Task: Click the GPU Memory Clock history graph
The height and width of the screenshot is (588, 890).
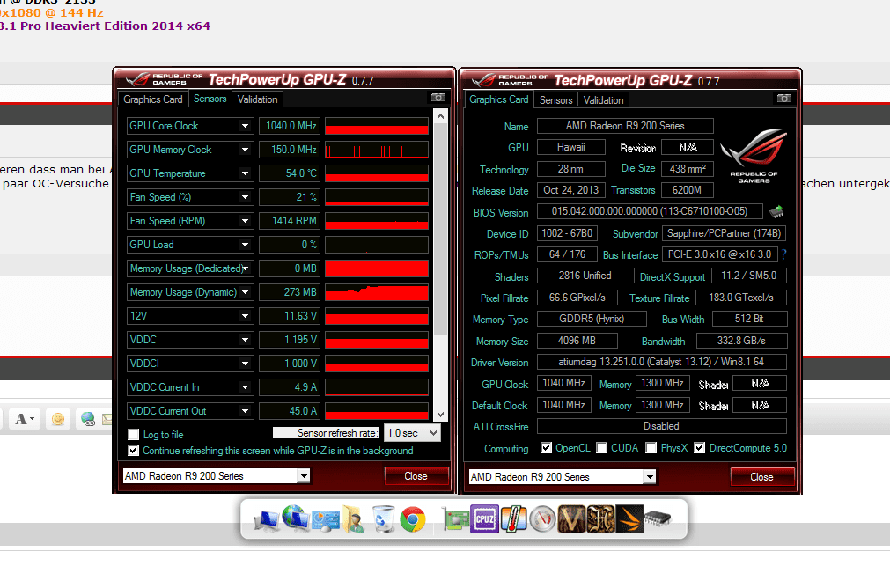Action: [376, 150]
